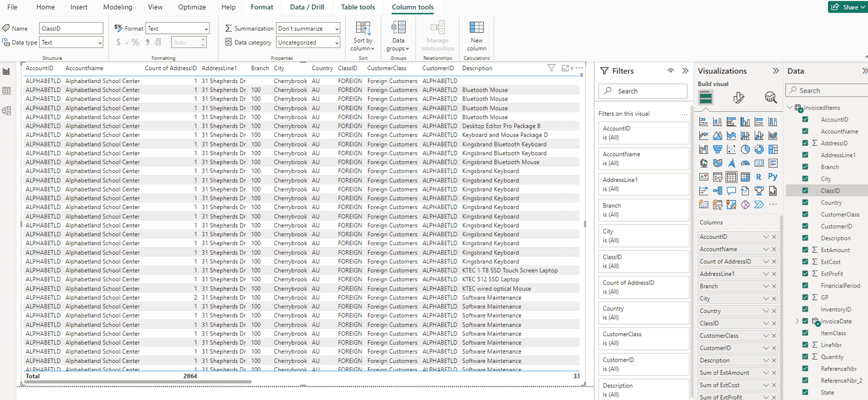Remove City from the Columns well

tap(774, 298)
